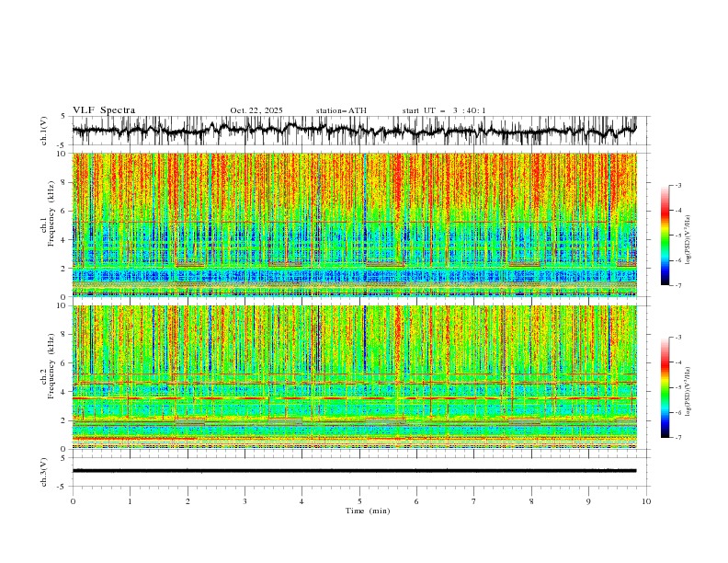Click the 'station=ATH' label
The width and height of the screenshot is (728, 563).
[341, 110]
